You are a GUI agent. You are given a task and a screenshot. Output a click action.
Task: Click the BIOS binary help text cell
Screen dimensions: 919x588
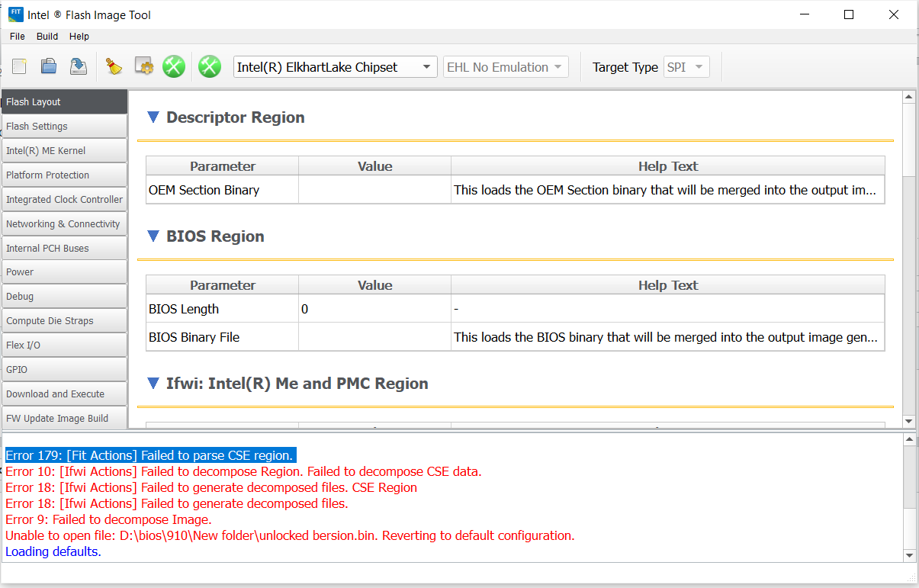click(x=668, y=336)
